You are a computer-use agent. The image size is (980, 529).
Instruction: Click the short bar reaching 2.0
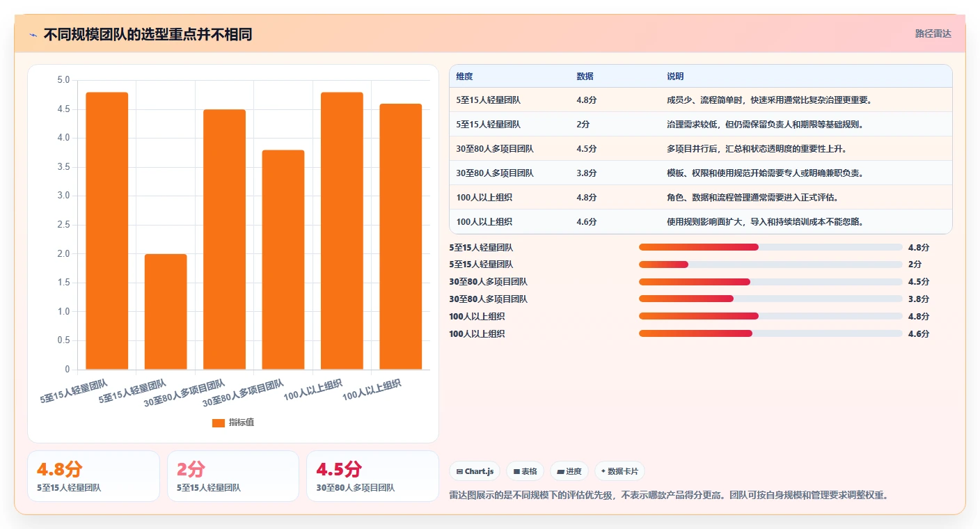[166, 312]
